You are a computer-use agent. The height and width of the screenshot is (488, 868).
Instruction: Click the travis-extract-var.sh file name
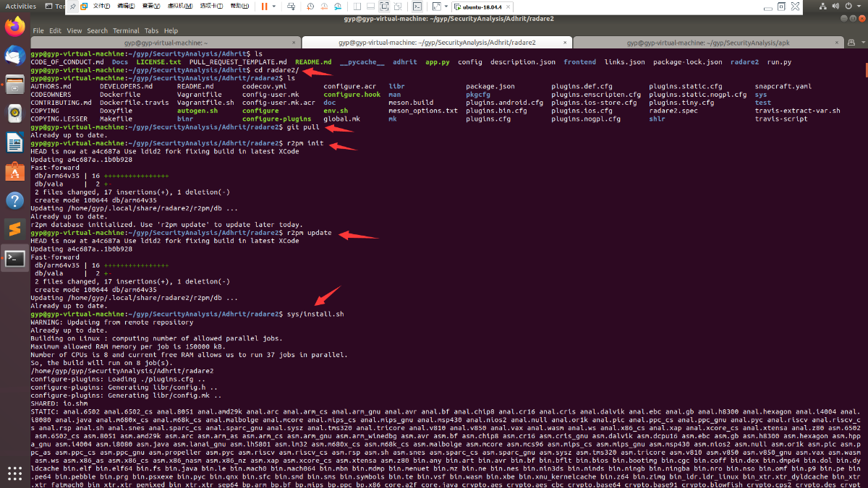798,111
